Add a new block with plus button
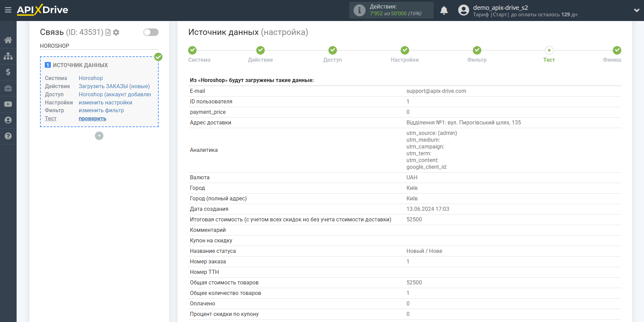 coord(99,136)
